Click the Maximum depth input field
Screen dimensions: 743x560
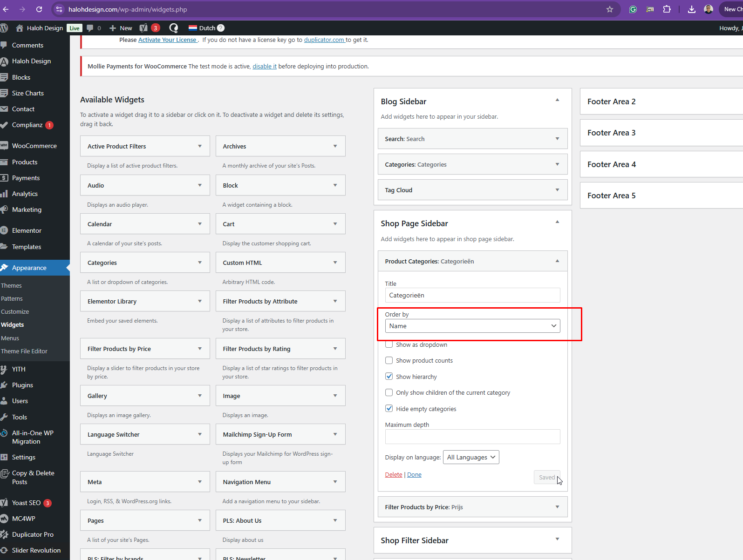pos(472,437)
